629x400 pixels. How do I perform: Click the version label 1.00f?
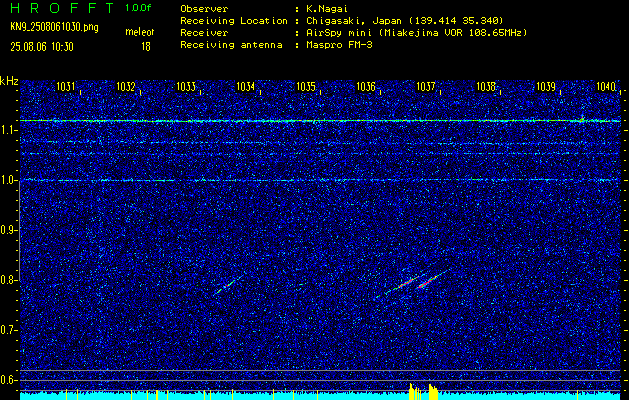click(138, 8)
